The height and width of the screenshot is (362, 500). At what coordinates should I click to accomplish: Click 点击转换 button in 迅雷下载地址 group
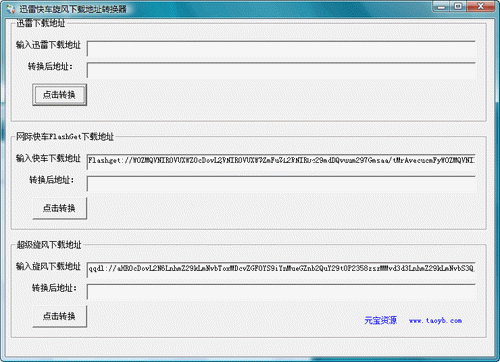point(59,95)
